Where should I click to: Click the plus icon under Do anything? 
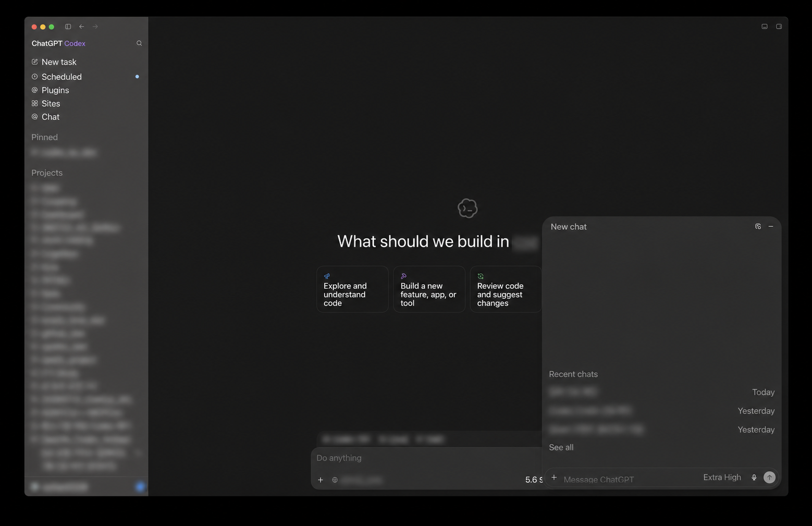click(321, 480)
